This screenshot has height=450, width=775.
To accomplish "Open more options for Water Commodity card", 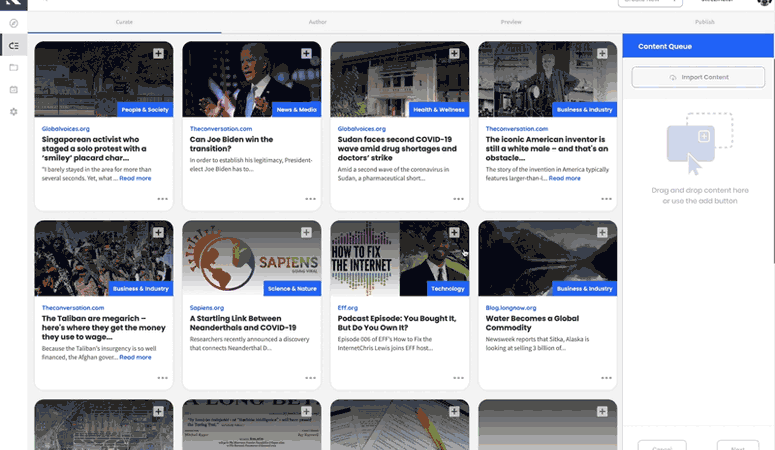I will coord(606,378).
